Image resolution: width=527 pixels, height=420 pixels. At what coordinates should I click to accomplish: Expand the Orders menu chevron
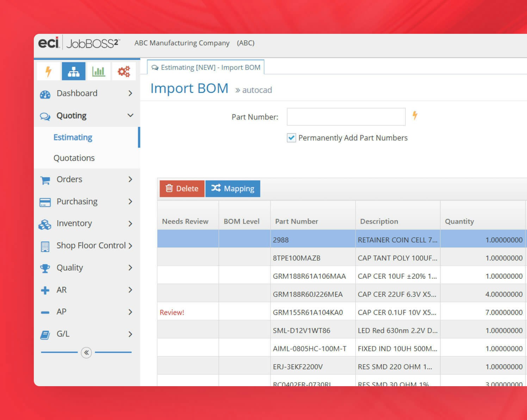click(x=130, y=179)
